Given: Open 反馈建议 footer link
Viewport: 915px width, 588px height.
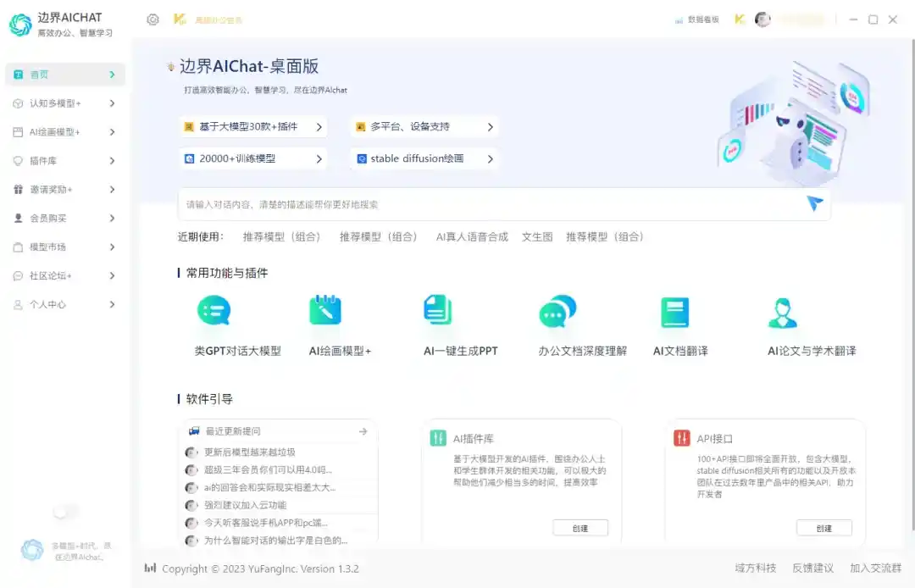Looking at the screenshot, I should pyautogui.click(x=812, y=569).
